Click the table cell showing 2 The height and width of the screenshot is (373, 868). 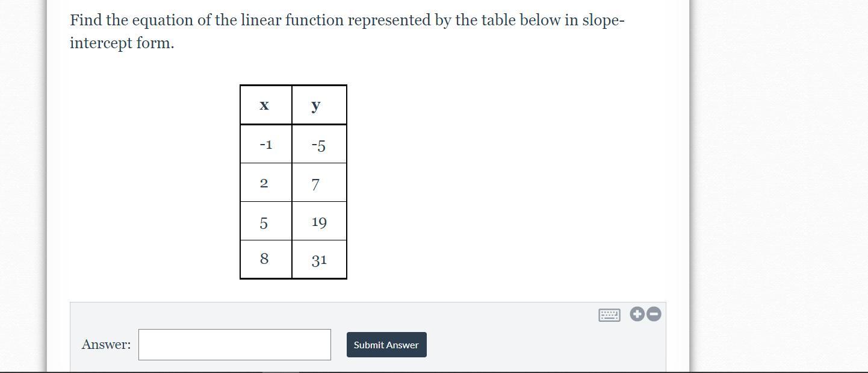264,183
